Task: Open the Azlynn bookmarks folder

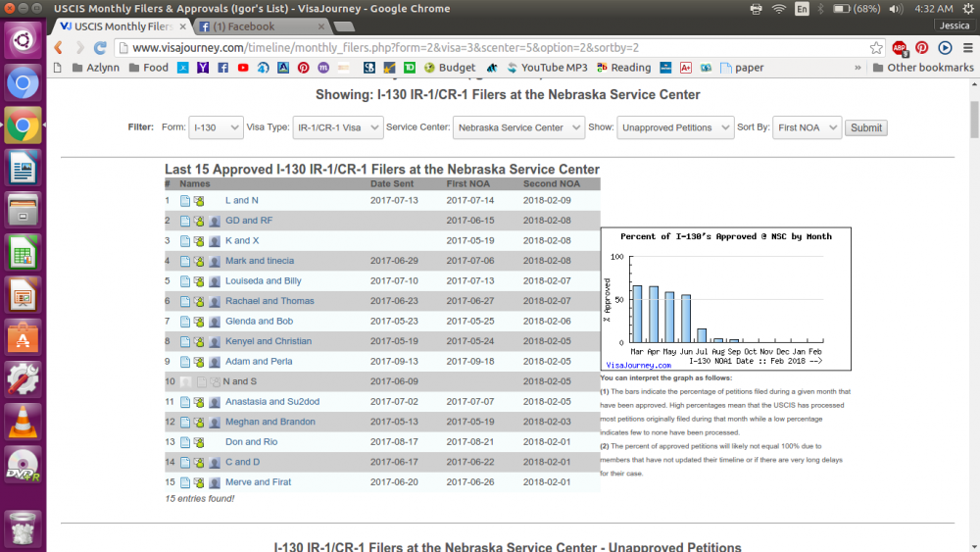Action: point(96,68)
